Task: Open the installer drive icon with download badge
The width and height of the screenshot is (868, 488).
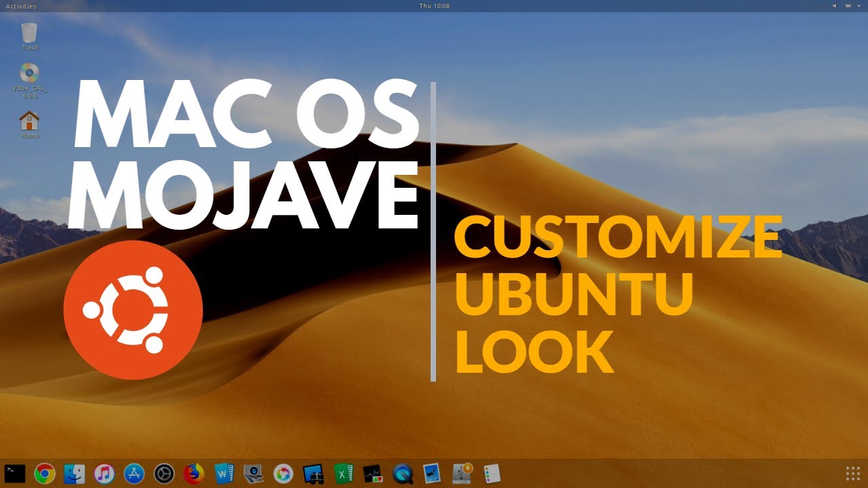Action: [x=462, y=473]
